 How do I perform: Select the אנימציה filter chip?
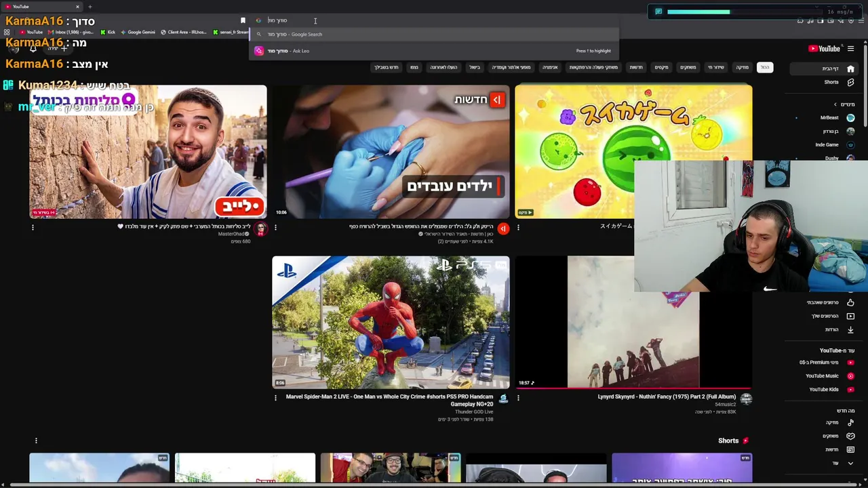tap(550, 67)
